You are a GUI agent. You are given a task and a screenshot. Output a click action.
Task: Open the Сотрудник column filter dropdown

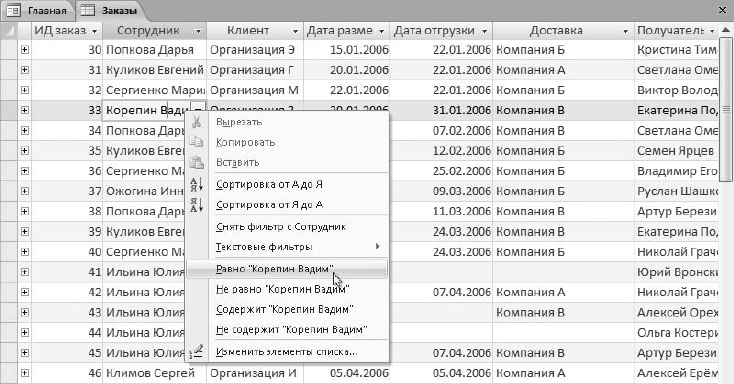[198, 31]
